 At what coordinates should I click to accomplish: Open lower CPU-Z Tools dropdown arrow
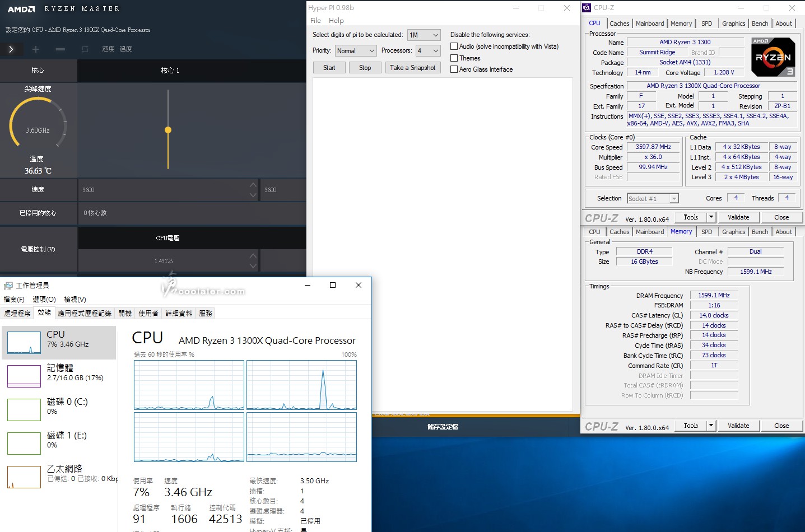(x=711, y=426)
